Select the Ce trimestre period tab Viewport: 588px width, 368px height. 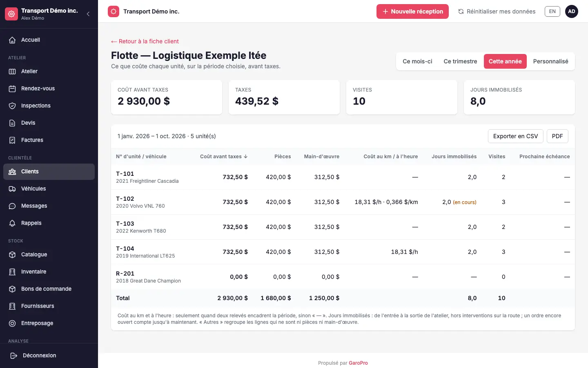pos(460,61)
